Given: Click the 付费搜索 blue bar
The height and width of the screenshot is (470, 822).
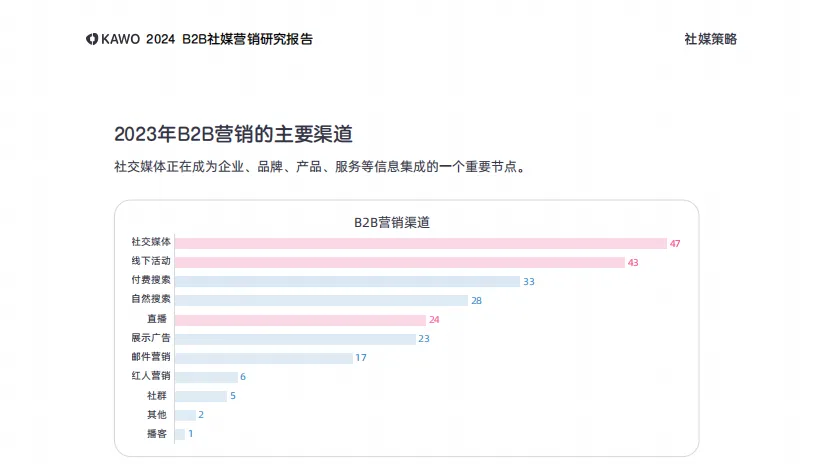Looking at the screenshot, I should click(x=347, y=281).
